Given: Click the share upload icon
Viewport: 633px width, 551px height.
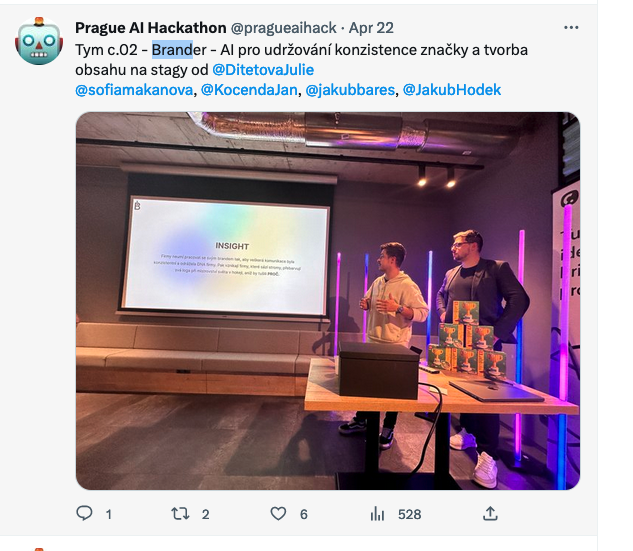Looking at the screenshot, I should [490, 513].
